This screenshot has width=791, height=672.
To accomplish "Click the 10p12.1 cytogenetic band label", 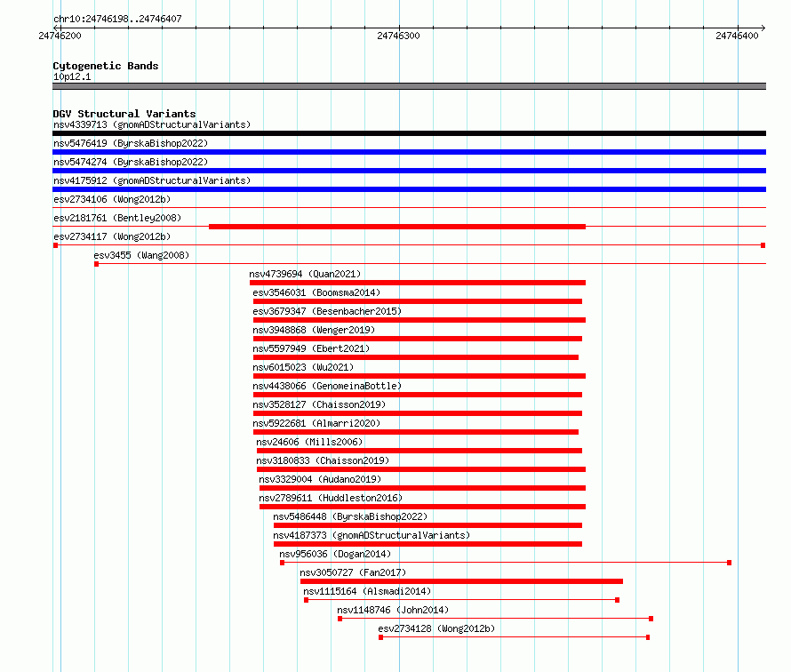I will tap(72, 76).
